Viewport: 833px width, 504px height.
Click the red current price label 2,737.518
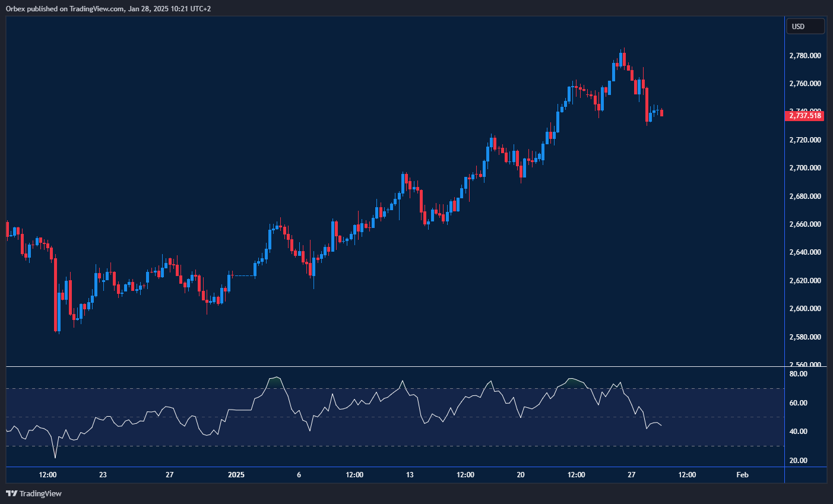(x=805, y=116)
